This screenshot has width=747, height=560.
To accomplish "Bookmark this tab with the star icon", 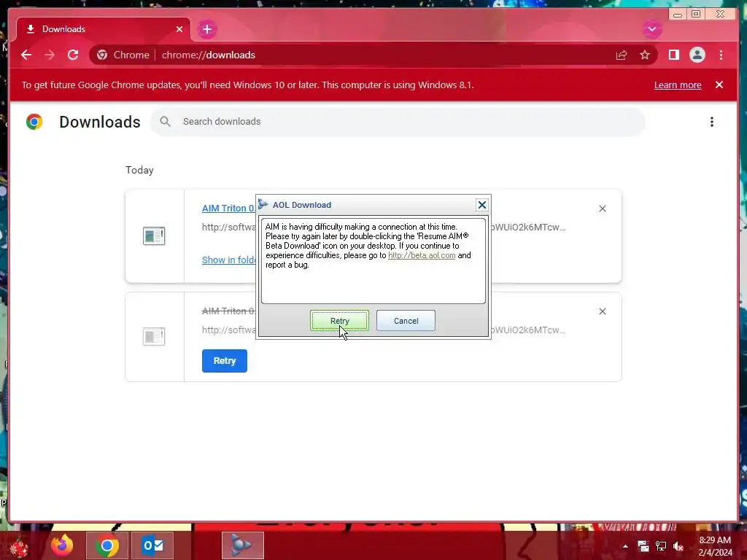I will 645,55.
